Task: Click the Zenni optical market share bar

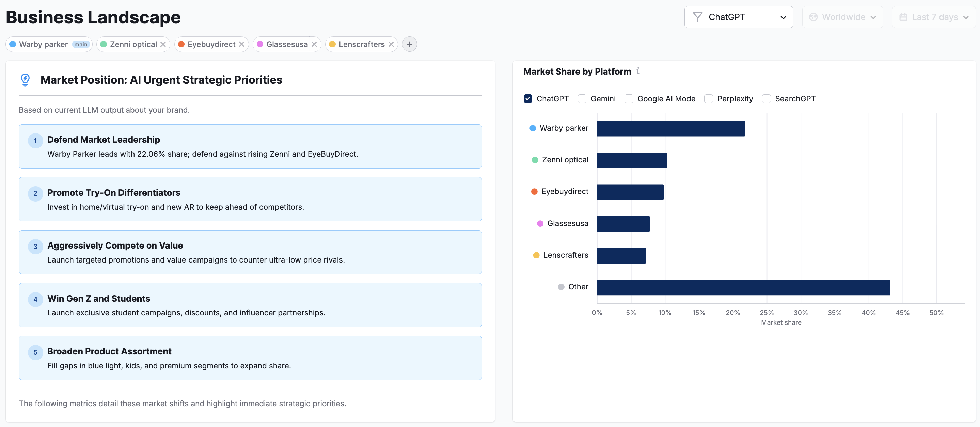Action: [632, 160]
